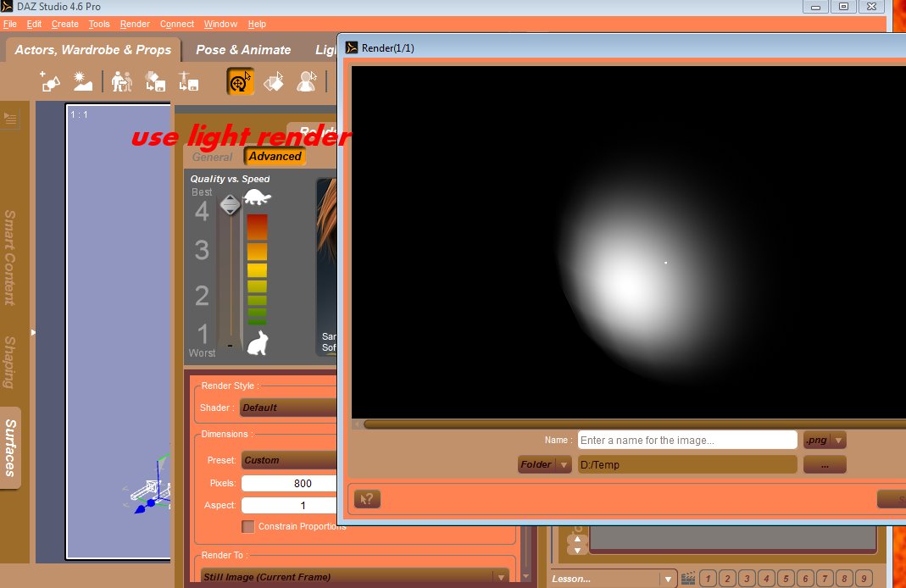This screenshot has width=906, height=588.
Task: Click the Quality vs. Speed slider handle
Action: pyautogui.click(x=230, y=204)
